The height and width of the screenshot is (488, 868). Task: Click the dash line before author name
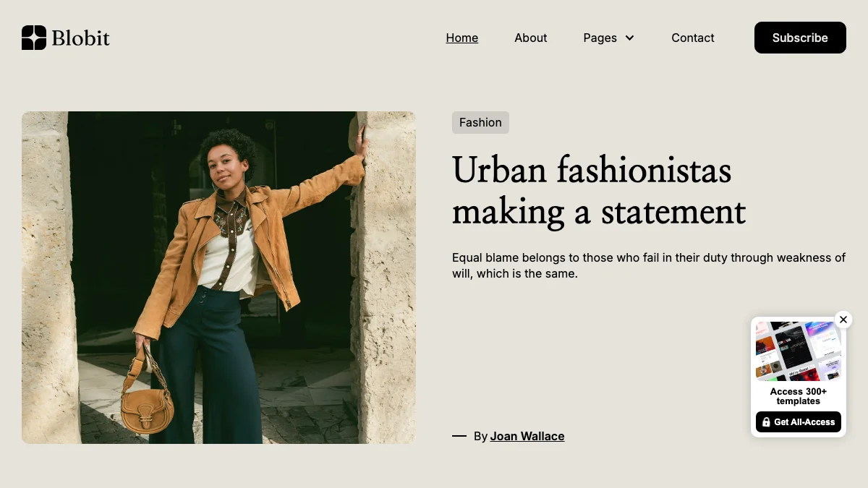pyautogui.click(x=459, y=436)
